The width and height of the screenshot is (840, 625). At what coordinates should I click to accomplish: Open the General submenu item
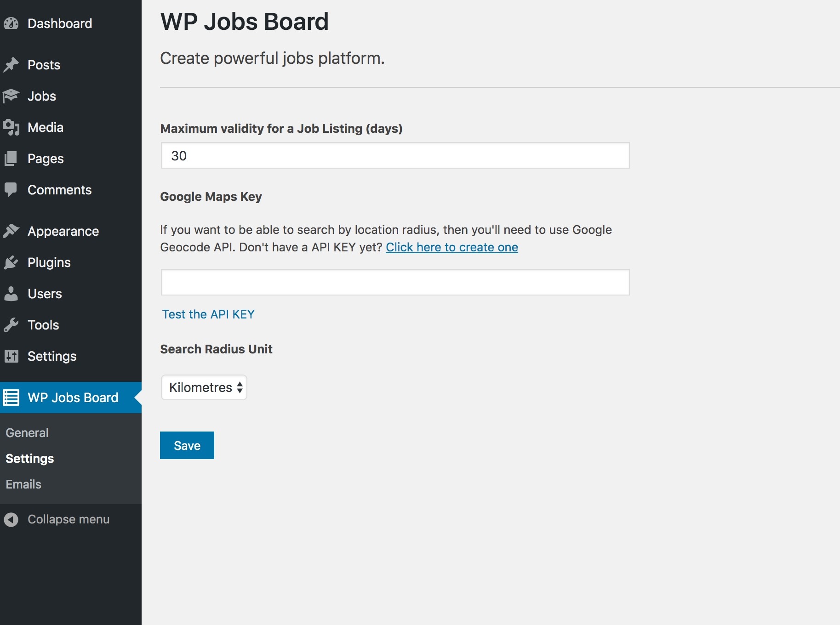pos(27,433)
